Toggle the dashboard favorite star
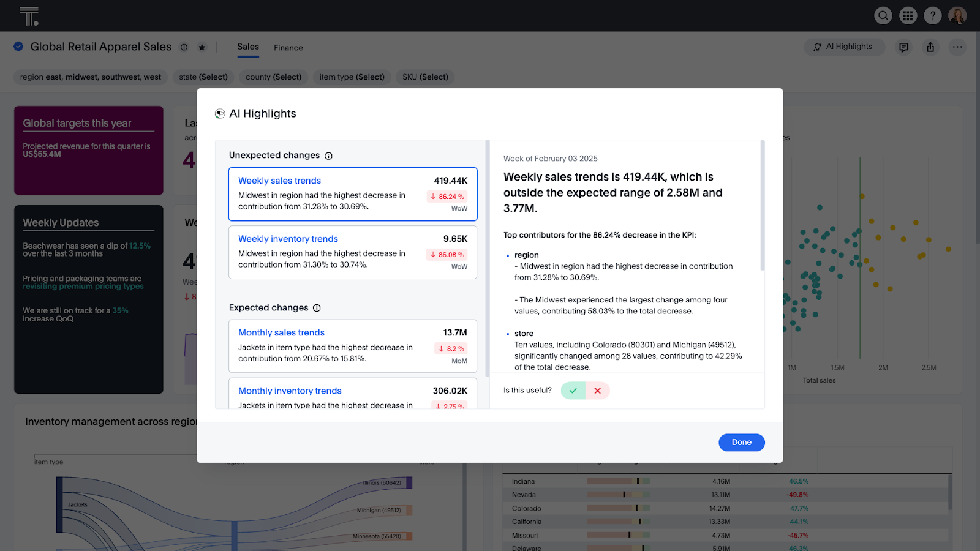Image resolution: width=980 pixels, height=551 pixels. click(x=202, y=47)
